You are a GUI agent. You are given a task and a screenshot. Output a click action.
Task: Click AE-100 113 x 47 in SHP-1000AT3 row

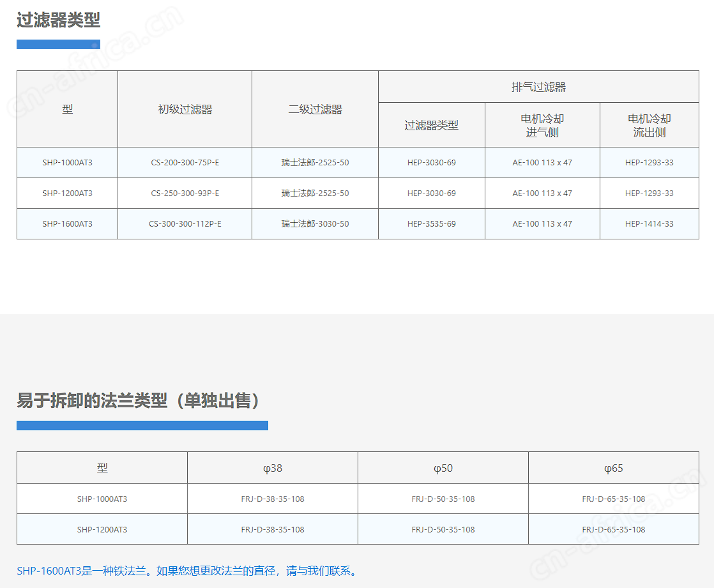click(542, 162)
